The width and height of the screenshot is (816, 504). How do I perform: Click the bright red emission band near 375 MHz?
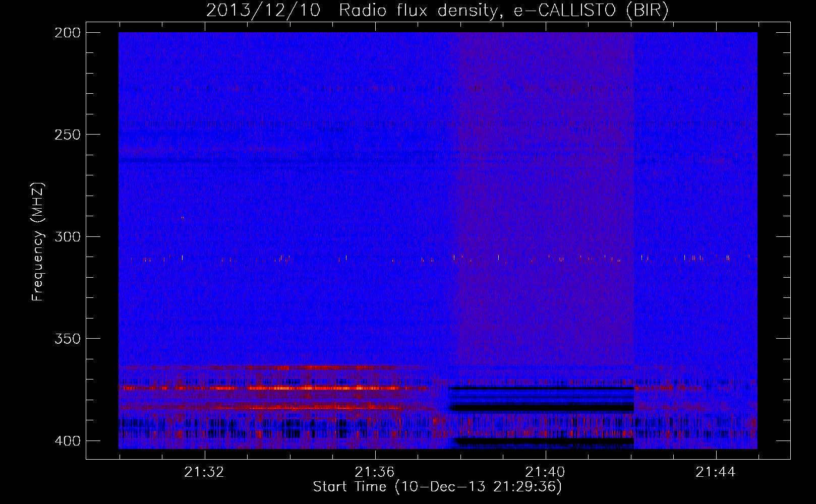pyautogui.click(x=272, y=388)
